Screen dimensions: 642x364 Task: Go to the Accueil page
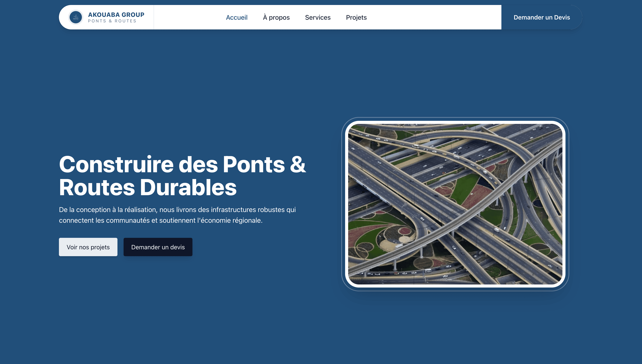(237, 18)
